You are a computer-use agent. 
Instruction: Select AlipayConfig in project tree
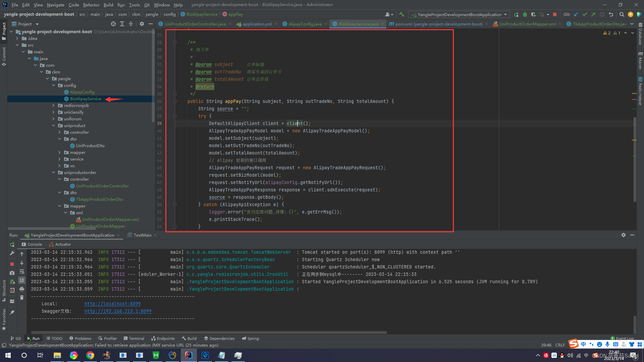click(82, 92)
